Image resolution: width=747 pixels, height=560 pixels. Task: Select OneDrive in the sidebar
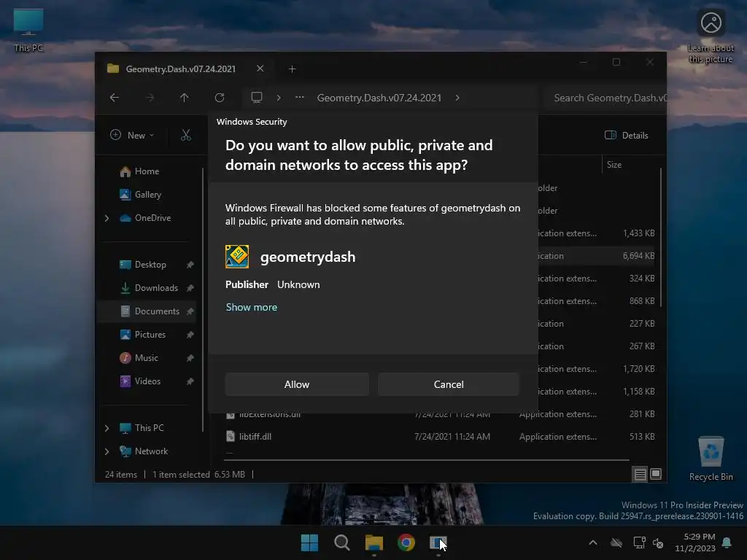[x=152, y=217]
